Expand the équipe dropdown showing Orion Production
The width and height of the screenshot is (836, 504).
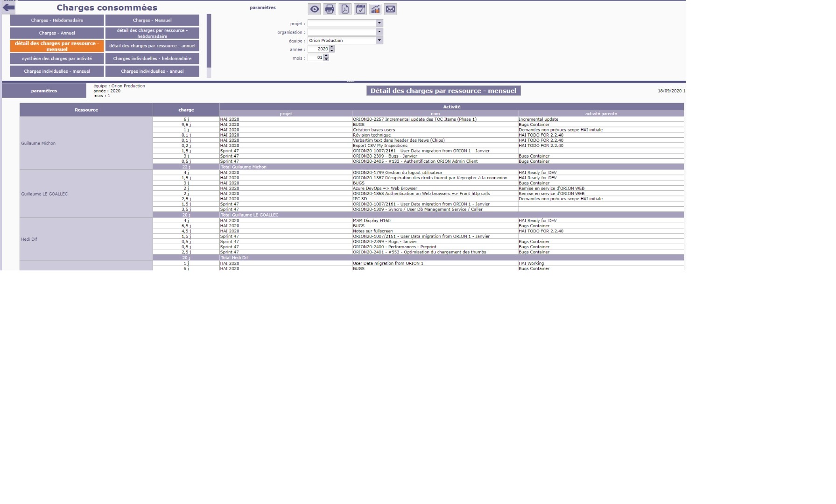tap(379, 41)
